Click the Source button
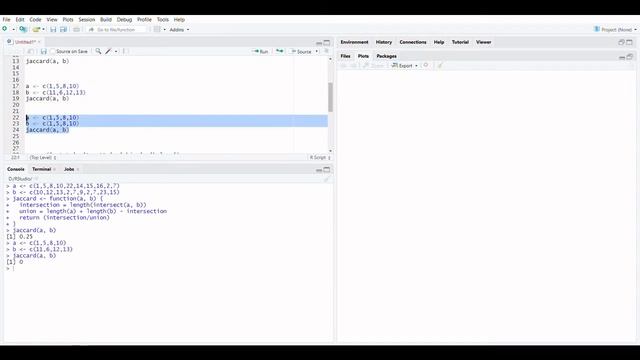The height and width of the screenshot is (360, 640). coord(301,51)
